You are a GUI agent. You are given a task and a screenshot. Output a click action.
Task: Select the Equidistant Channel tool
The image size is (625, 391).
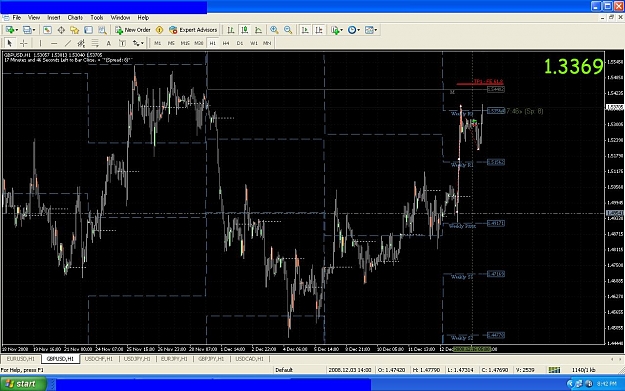pyautogui.click(x=81, y=43)
